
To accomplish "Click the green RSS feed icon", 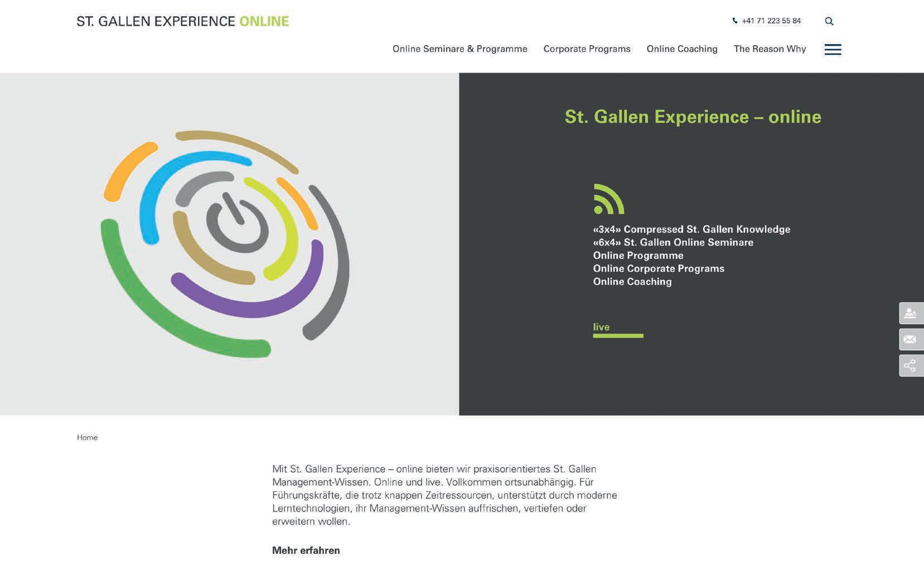I will point(609,199).
